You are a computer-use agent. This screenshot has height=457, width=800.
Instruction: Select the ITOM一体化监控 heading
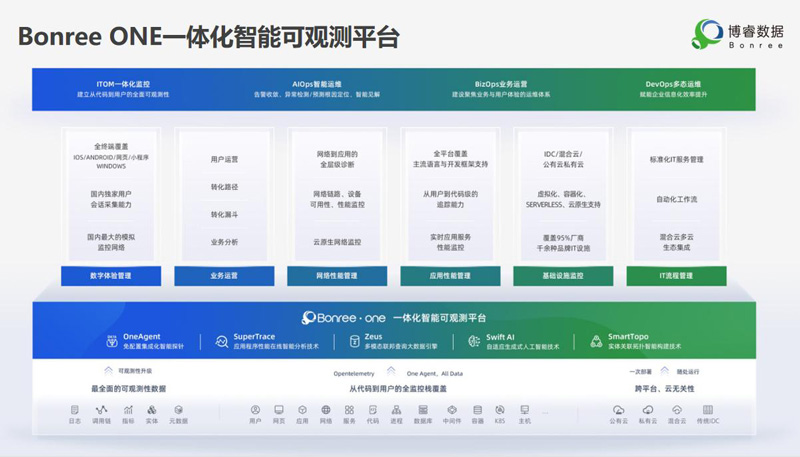point(123,84)
